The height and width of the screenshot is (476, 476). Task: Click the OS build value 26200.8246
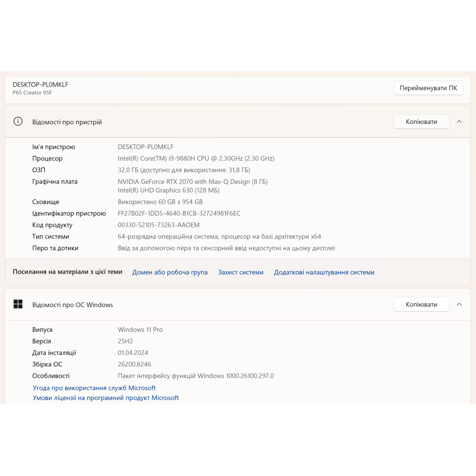pos(134,364)
